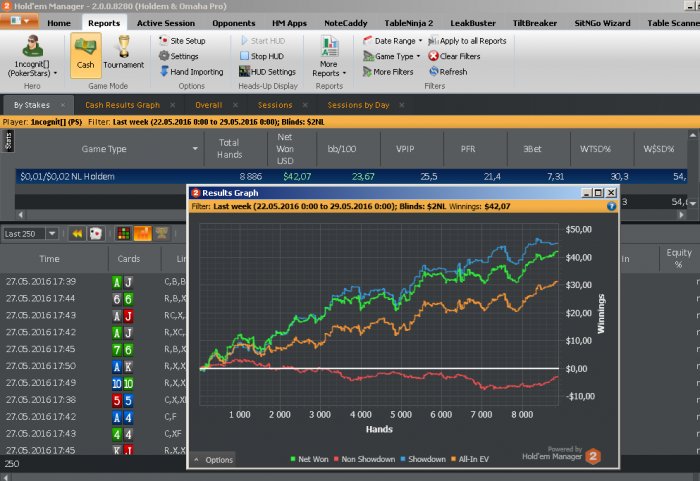Open TableNinja 2 tab
700x481 pixels.
pyautogui.click(x=408, y=23)
